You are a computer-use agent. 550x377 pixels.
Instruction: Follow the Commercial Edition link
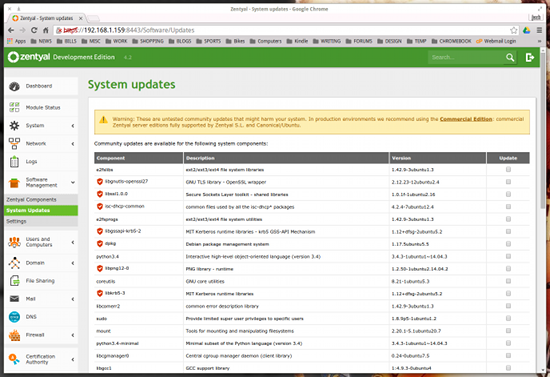click(466, 119)
